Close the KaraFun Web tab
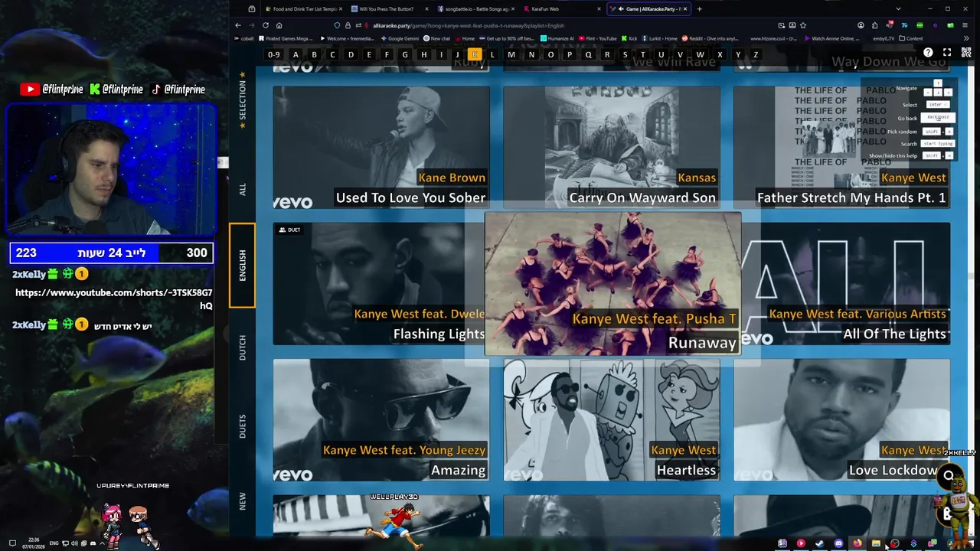The height and width of the screenshot is (551, 980). click(599, 9)
